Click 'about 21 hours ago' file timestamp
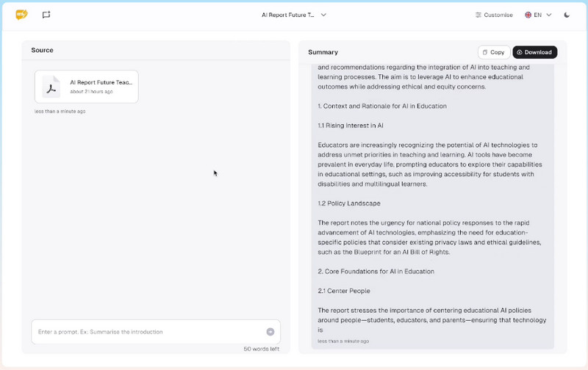588x370 pixels. 91,92
